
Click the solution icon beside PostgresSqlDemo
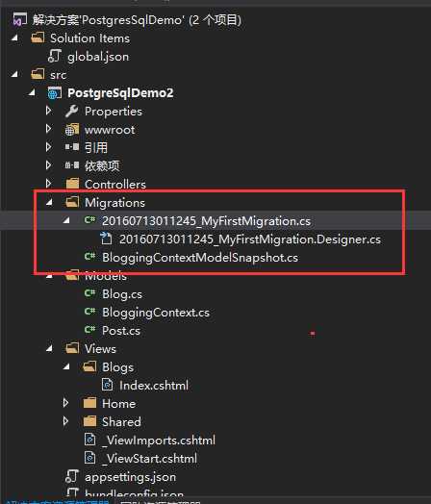pyautogui.click(x=20, y=19)
